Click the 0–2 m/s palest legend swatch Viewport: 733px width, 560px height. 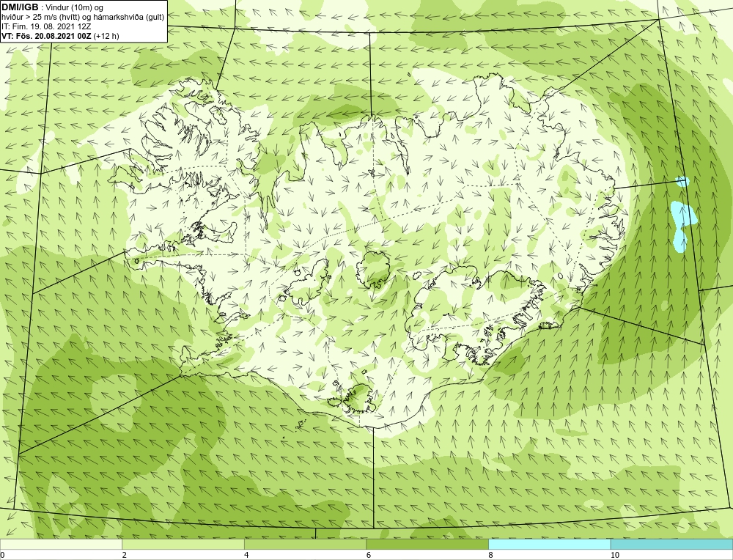(x=61, y=544)
